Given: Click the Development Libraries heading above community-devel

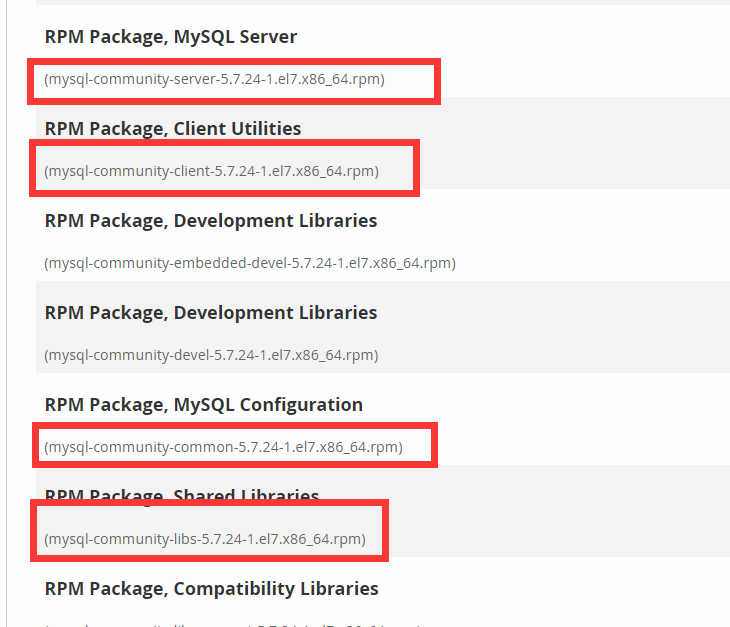Looking at the screenshot, I should (x=210, y=313).
